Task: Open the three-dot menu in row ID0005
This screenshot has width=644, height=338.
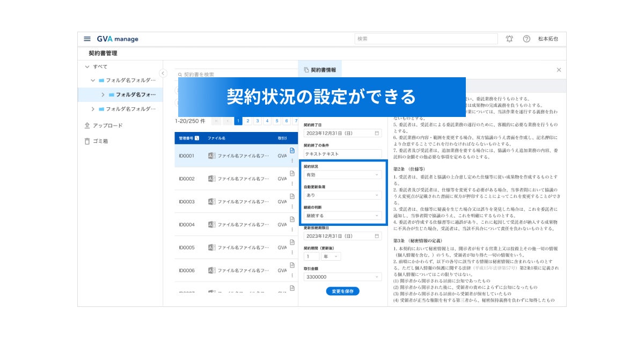Action: [x=292, y=253]
